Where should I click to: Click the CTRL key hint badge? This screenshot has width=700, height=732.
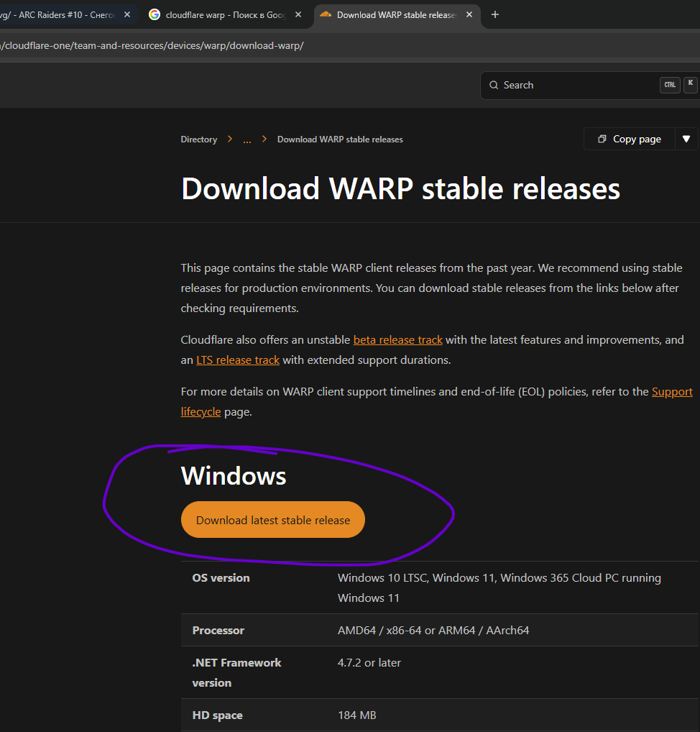pyautogui.click(x=670, y=85)
